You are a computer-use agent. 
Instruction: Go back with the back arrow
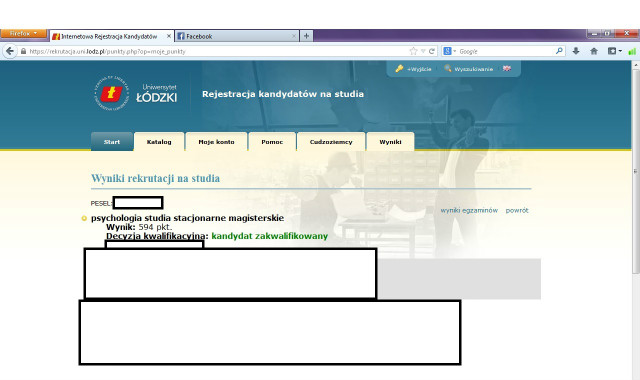(10, 51)
